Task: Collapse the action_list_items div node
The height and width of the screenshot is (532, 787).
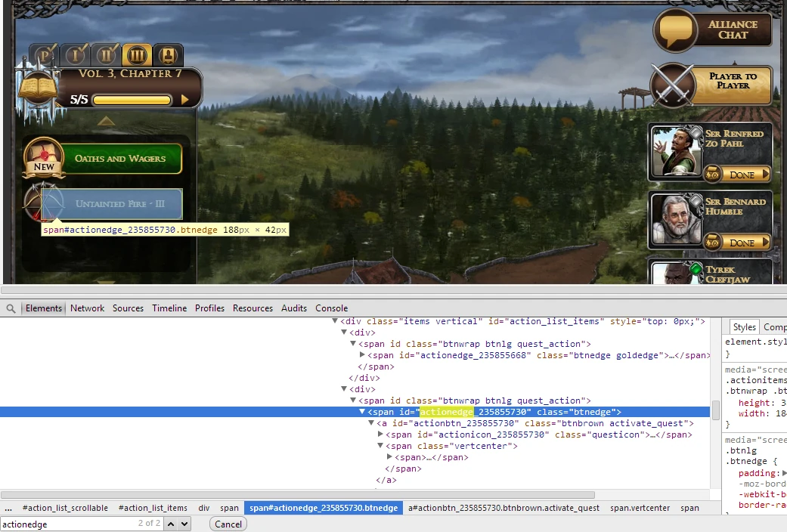Action: [x=335, y=320]
